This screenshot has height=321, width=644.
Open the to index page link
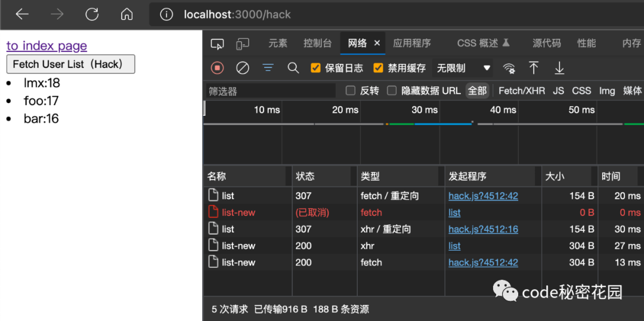click(47, 45)
